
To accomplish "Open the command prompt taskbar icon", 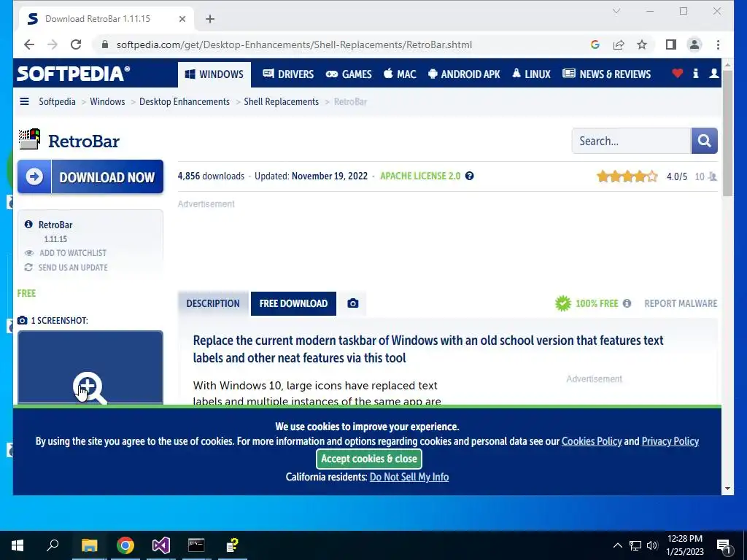I will [196, 545].
